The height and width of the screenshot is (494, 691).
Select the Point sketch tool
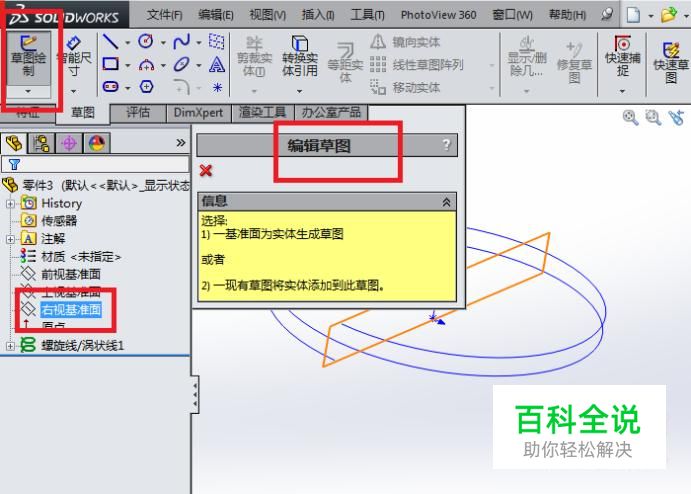point(217,87)
